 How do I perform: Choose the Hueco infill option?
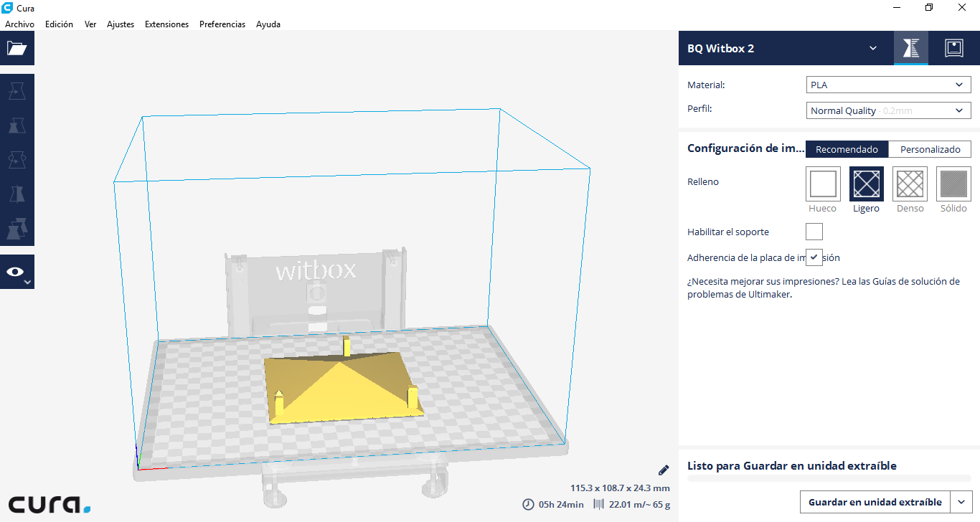pos(823,184)
